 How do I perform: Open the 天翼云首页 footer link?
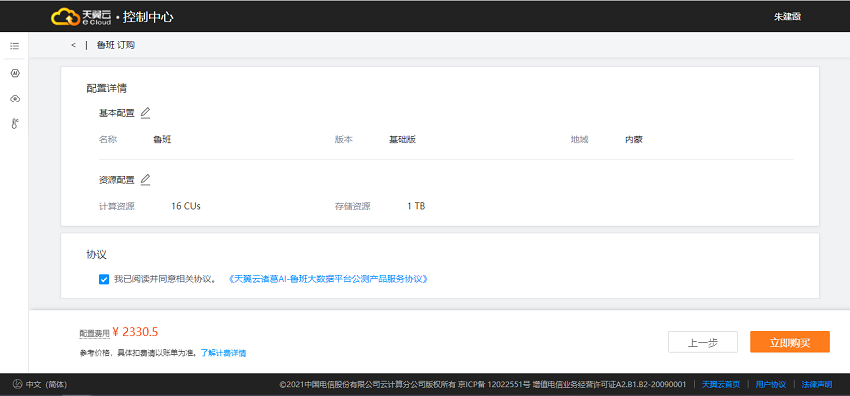[x=721, y=385]
